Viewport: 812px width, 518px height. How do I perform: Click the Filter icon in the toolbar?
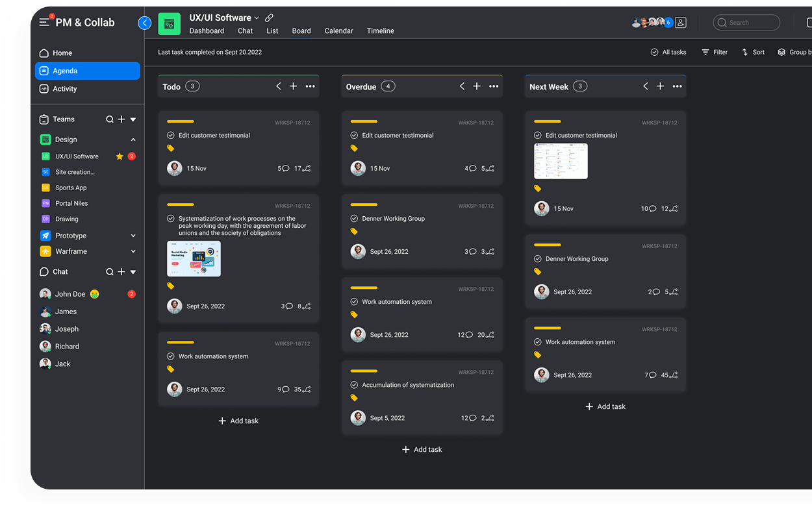705,52
